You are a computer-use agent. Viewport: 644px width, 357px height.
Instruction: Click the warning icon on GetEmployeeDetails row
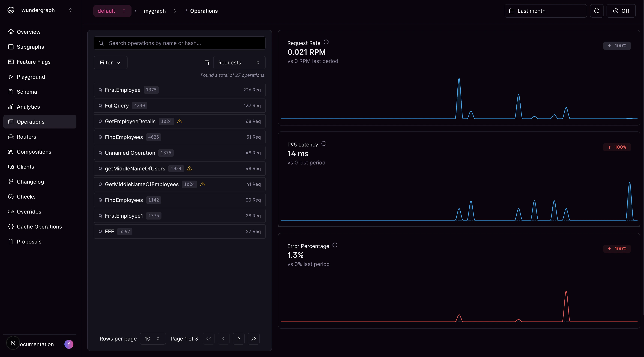point(179,121)
